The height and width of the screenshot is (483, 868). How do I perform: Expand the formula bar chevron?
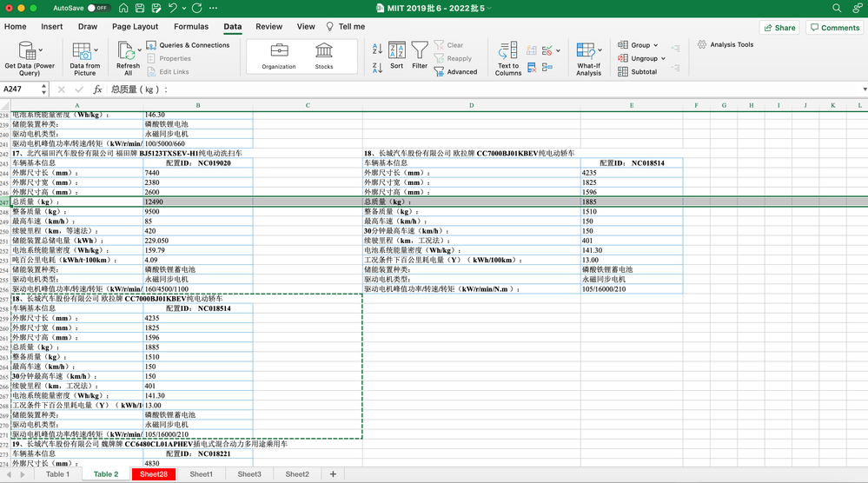865,89
